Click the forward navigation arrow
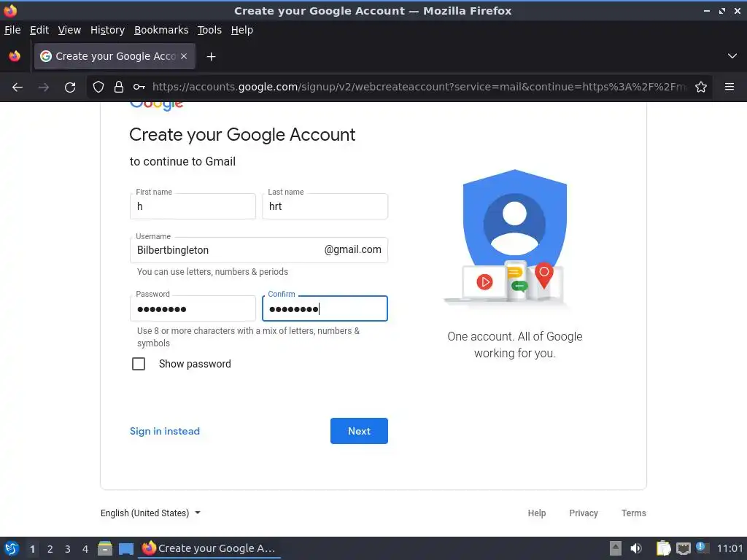The width and height of the screenshot is (747, 560). 44,87
